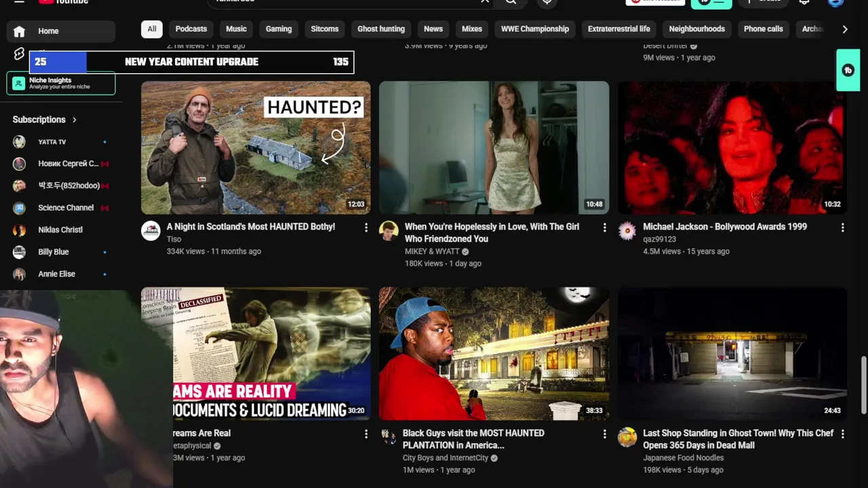Open the City Boys and InternetCity channel name
Image resolution: width=868 pixels, height=488 pixels.
pos(446,457)
